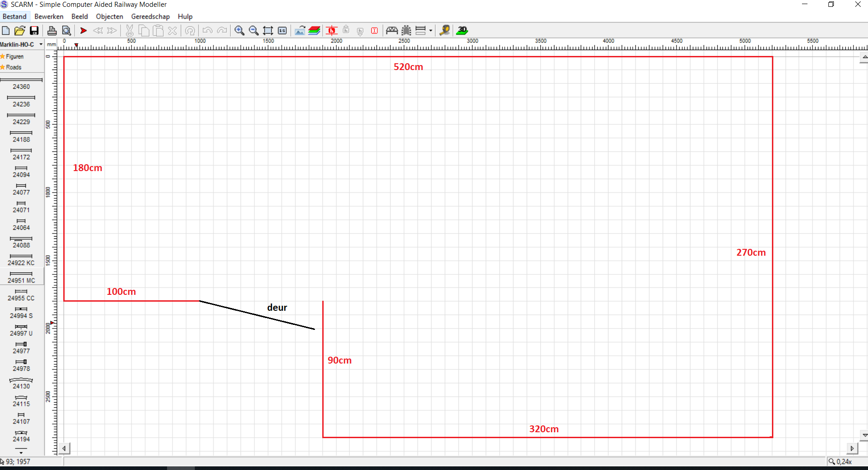Pick curved track 24115
Image resolution: width=868 pixels, height=470 pixels.
pyautogui.click(x=21, y=401)
